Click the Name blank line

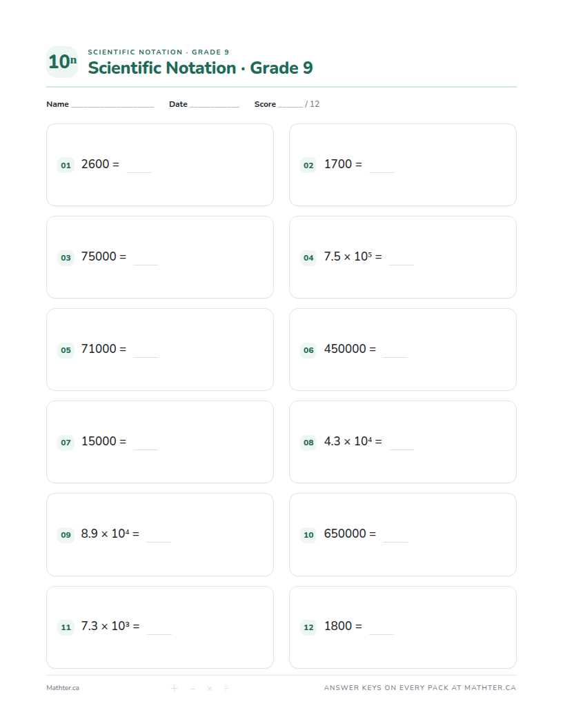pos(112,106)
